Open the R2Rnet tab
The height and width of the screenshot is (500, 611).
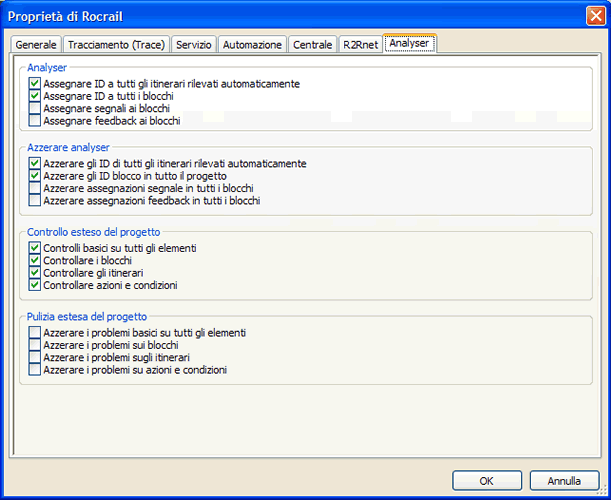coord(359,45)
